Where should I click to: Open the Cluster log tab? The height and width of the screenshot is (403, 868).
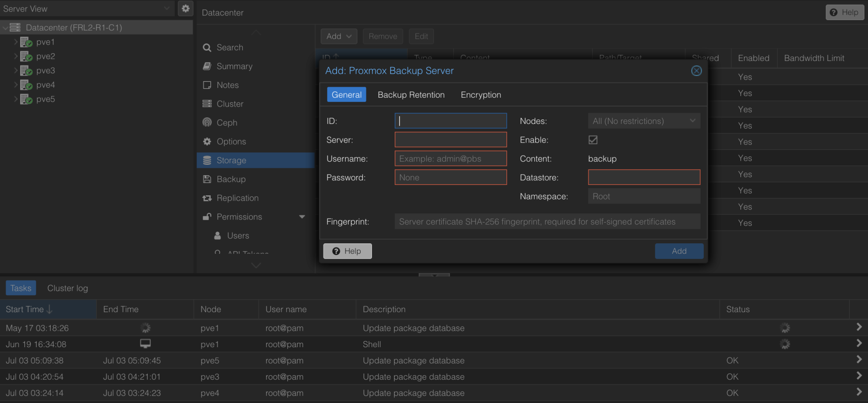point(68,288)
